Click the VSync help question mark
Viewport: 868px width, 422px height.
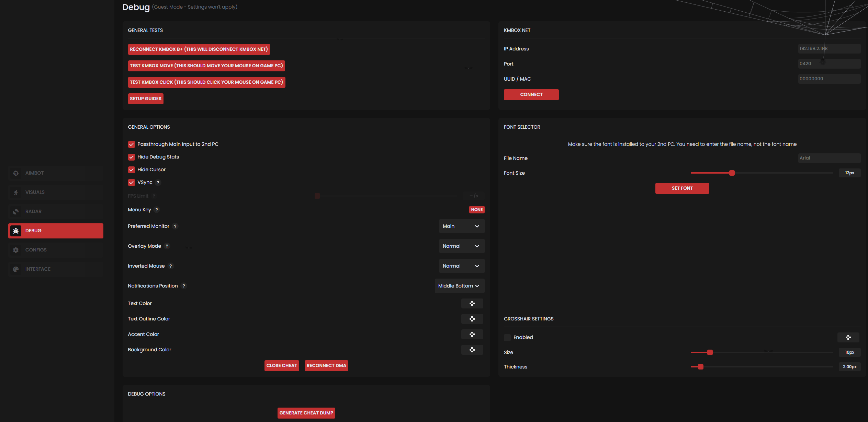coord(158,183)
